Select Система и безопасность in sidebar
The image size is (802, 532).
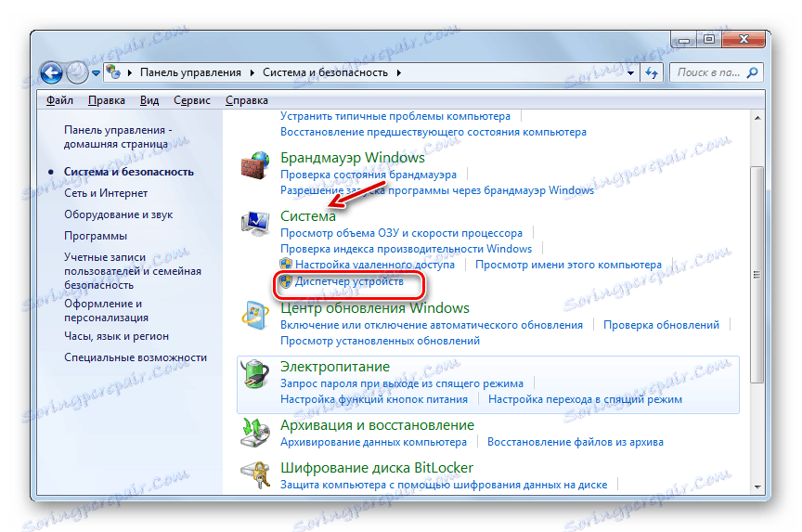click(129, 172)
